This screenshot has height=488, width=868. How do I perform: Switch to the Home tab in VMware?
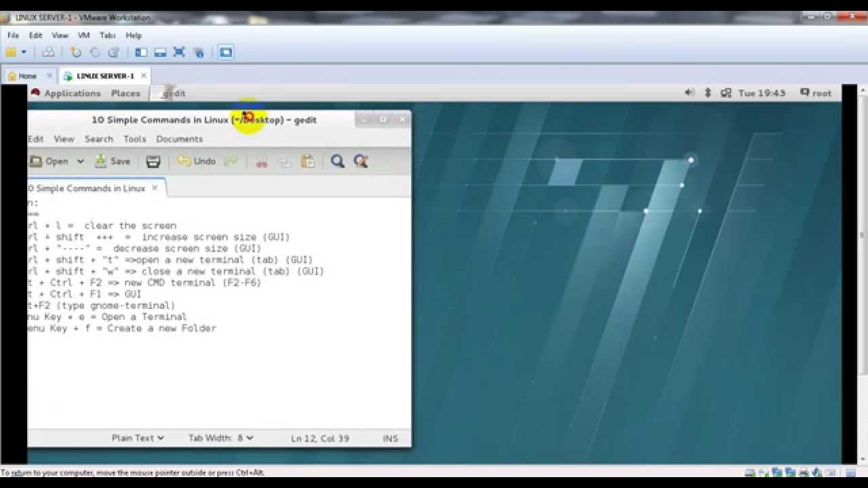pos(27,76)
